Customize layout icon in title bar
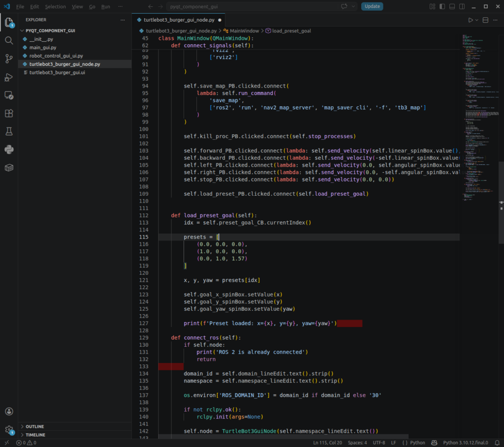504x447 pixels. pyautogui.click(x=432, y=6)
